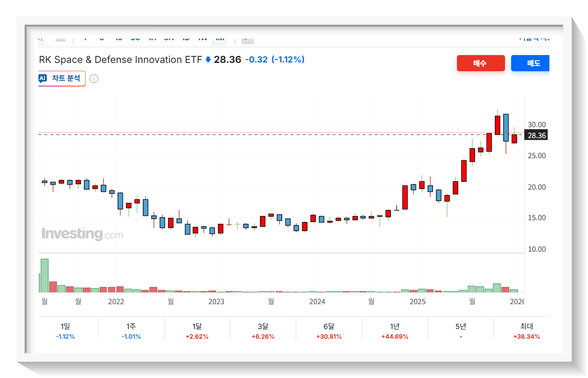Select the 5년 period tab

[461, 330]
